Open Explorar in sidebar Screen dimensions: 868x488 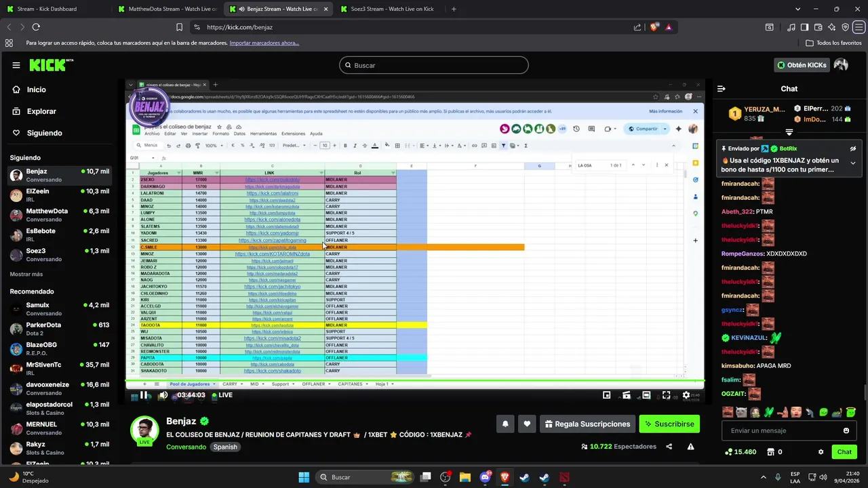click(x=41, y=111)
